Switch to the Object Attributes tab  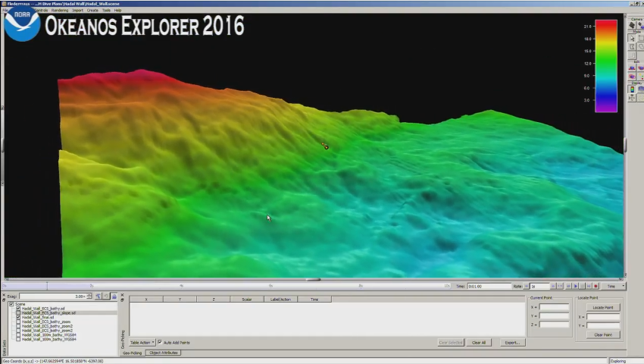[x=164, y=353]
